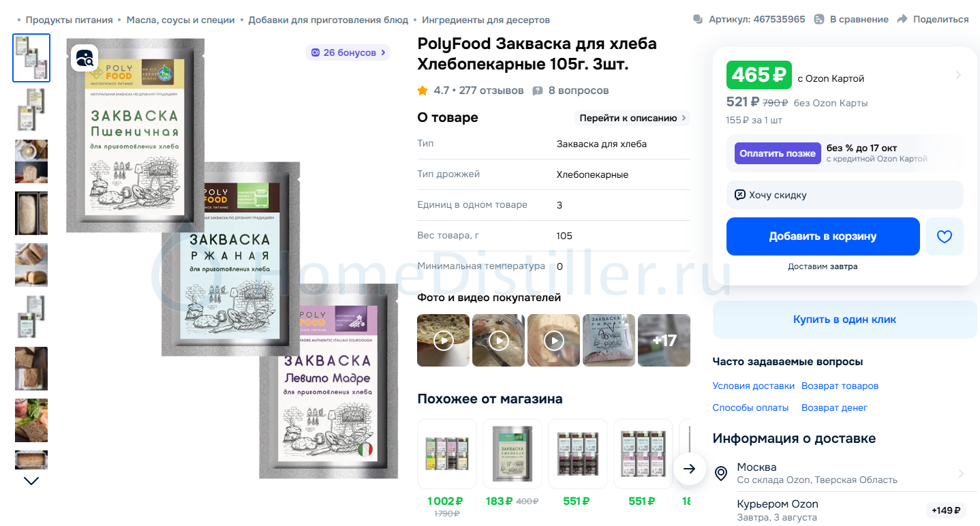Expand thumbnail list with down chevron

(31, 481)
